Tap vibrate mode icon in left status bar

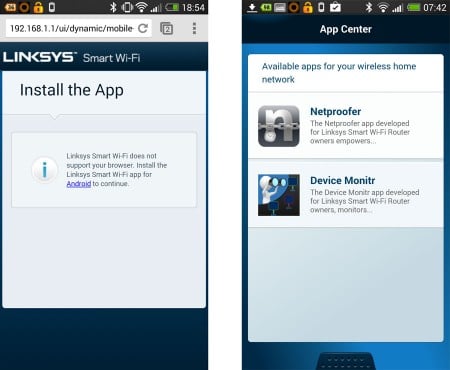point(127,7)
